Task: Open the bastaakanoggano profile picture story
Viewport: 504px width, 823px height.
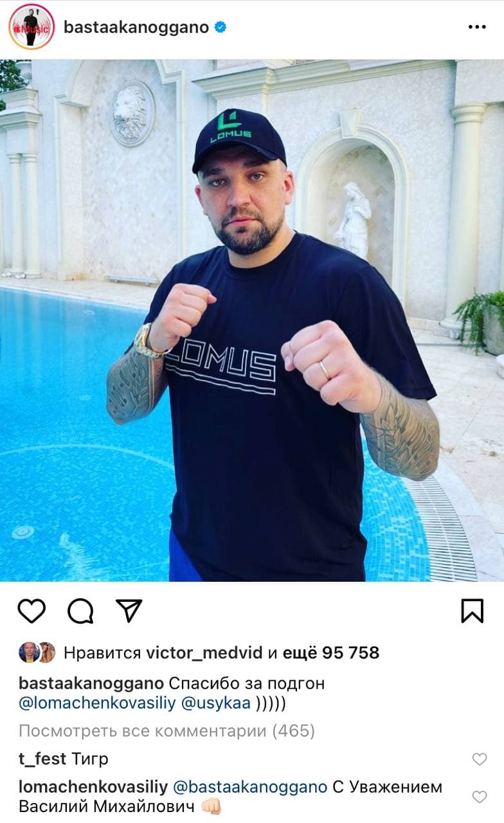Action: tap(32, 27)
